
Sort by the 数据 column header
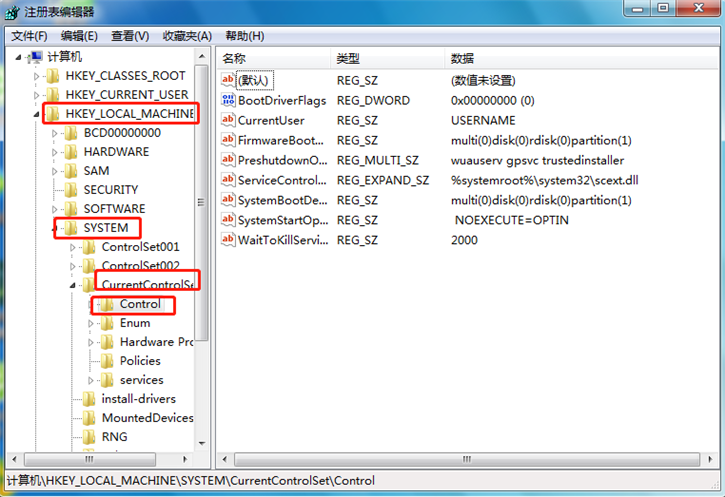pos(462,59)
